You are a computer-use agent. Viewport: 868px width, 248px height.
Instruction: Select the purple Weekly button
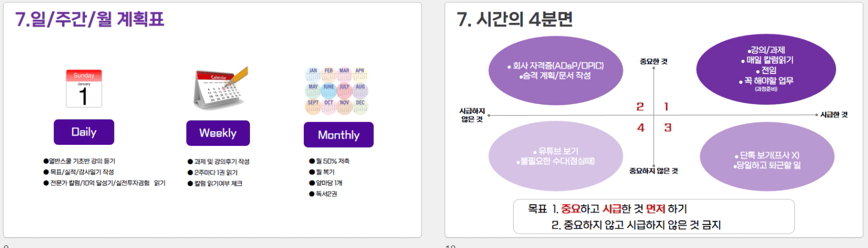pos(218,133)
